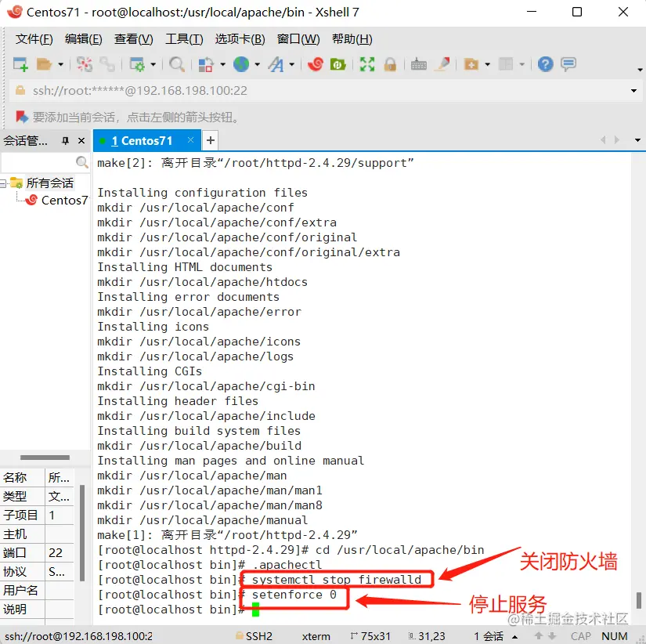This screenshot has height=644, width=646.
Task: Add a new tab with plus button
Action: point(211,140)
